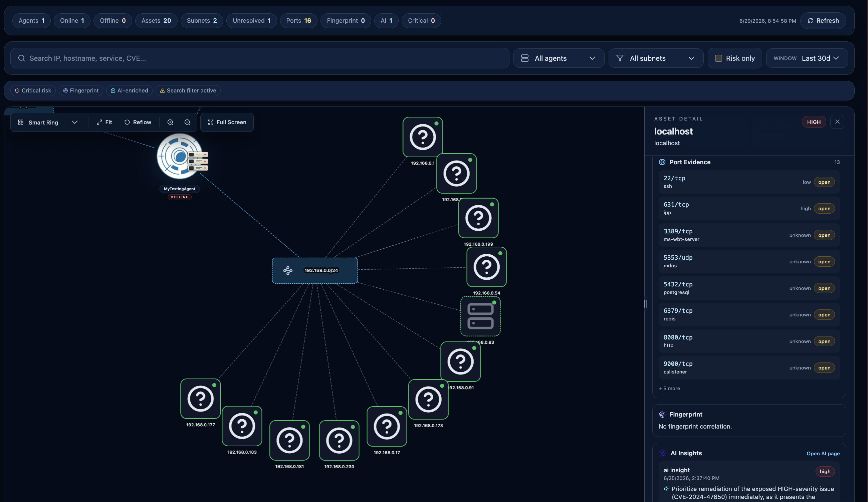Select the 5353/udp mdns port row
Image resolution: width=868 pixels, height=502 pixels.
point(749,261)
